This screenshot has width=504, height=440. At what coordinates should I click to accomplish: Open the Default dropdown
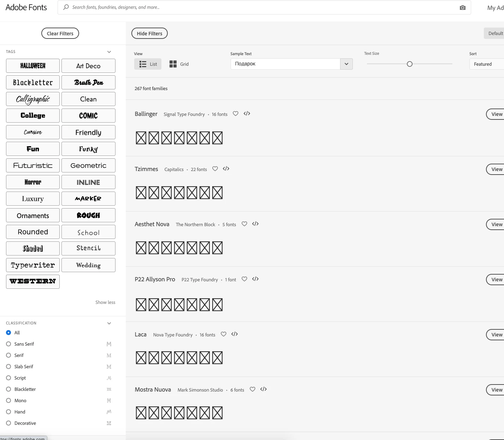coord(494,33)
